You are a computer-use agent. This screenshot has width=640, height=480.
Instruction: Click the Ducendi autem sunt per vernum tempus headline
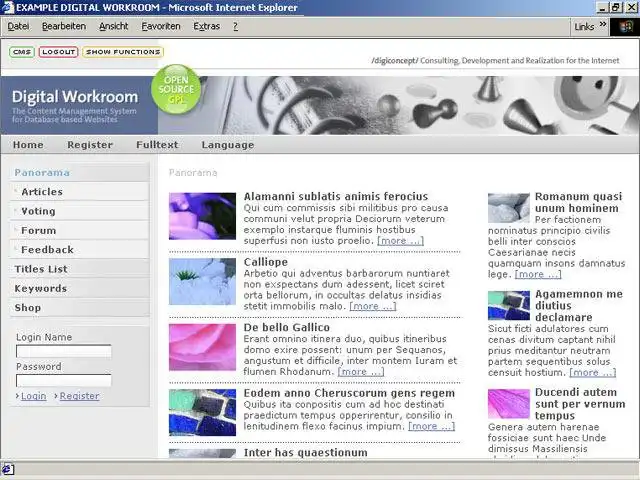pyautogui.click(x=580, y=404)
